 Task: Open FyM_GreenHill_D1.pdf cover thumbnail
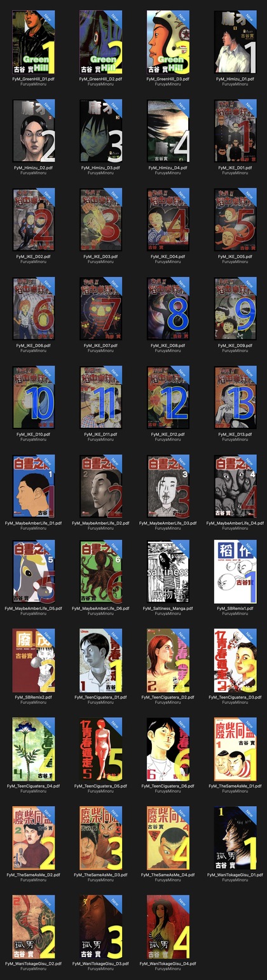34,42
